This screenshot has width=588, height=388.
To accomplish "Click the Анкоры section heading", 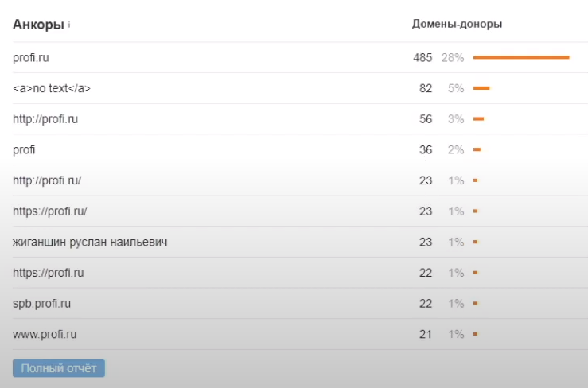I will tap(38, 25).
